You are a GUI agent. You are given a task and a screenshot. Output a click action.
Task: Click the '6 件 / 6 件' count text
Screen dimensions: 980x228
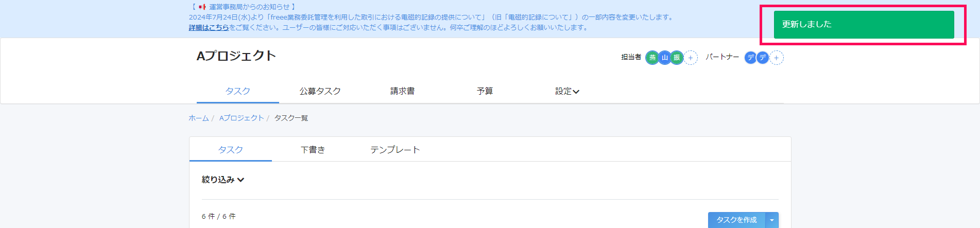219,216
